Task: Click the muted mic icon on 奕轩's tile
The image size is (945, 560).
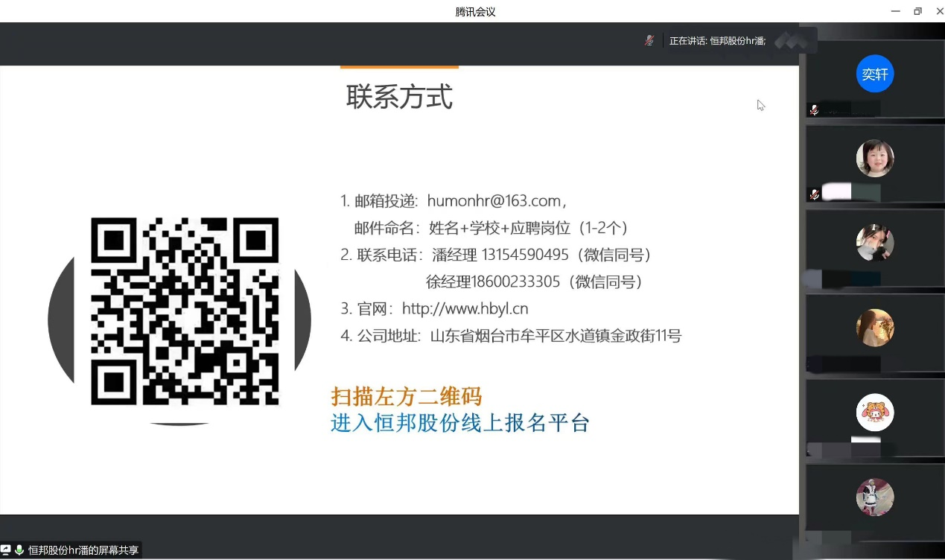Action: (814, 109)
